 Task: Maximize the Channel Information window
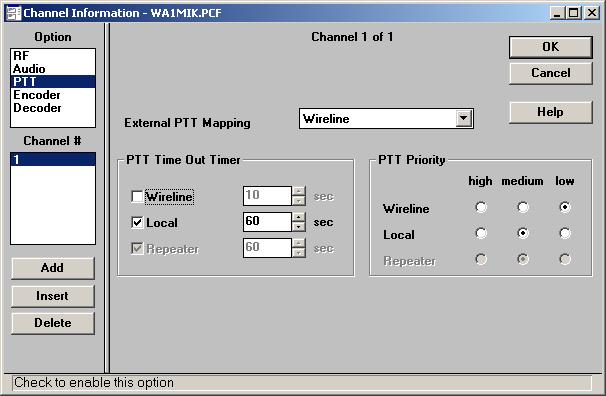click(574, 13)
